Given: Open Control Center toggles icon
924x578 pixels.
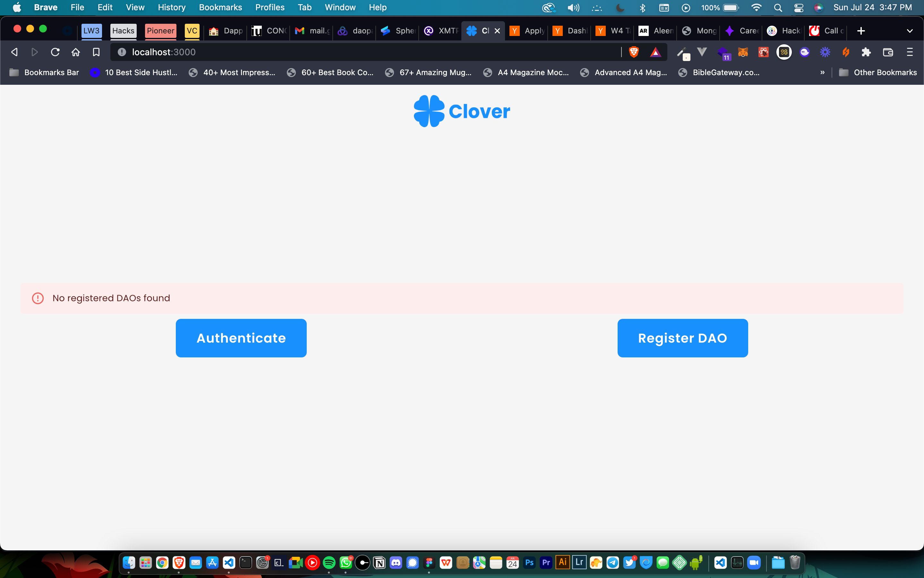Looking at the screenshot, I should [x=798, y=7].
